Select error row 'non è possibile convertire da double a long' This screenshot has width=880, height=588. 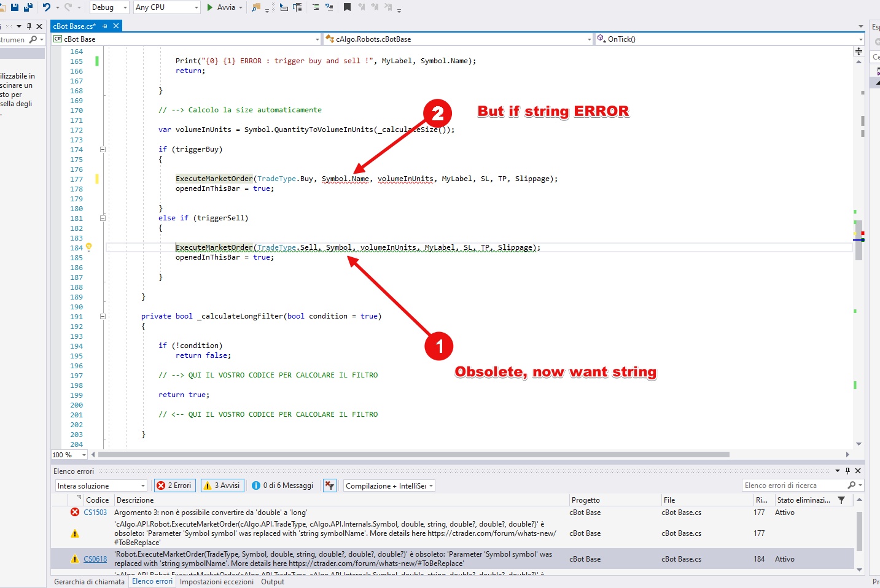tap(453, 513)
